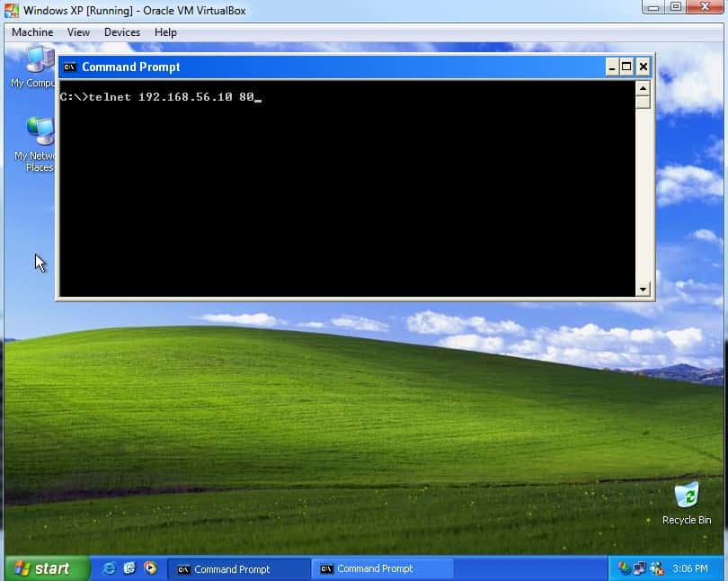728x581 pixels.
Task: Launch Windows Media Player from Quick Launch
Action: point(150,568)
